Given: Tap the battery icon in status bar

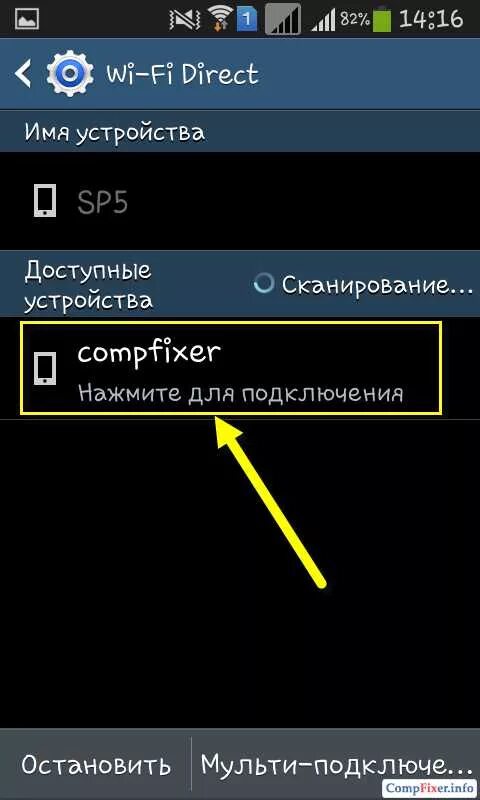Looking at the screenshot, I should pyautogui.click(x=382, y=19).
